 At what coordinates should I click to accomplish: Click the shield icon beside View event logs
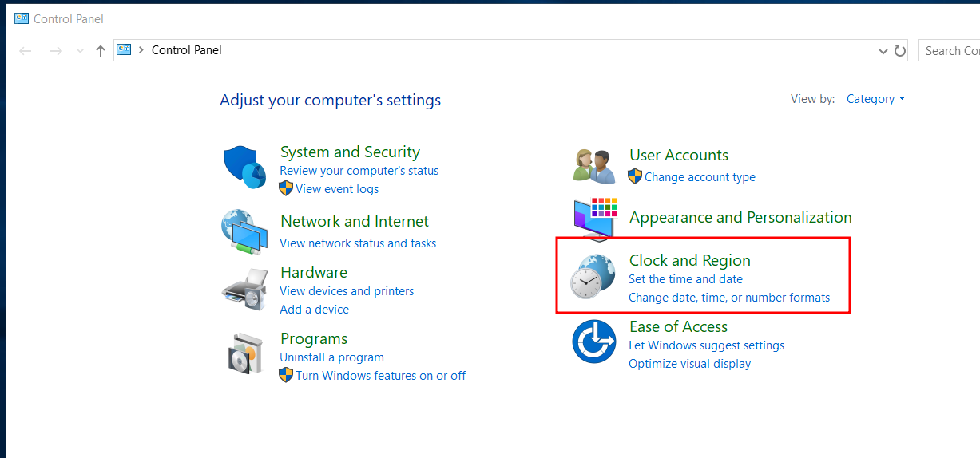click(x=286, y=188)
